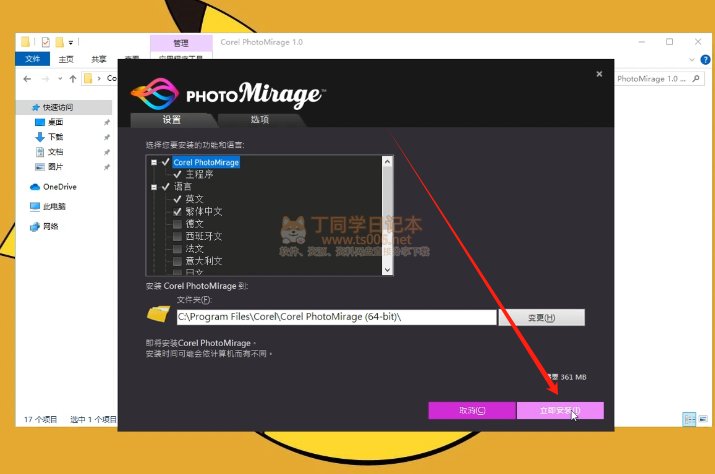Switch to the 选项 tab

[260, 120]
